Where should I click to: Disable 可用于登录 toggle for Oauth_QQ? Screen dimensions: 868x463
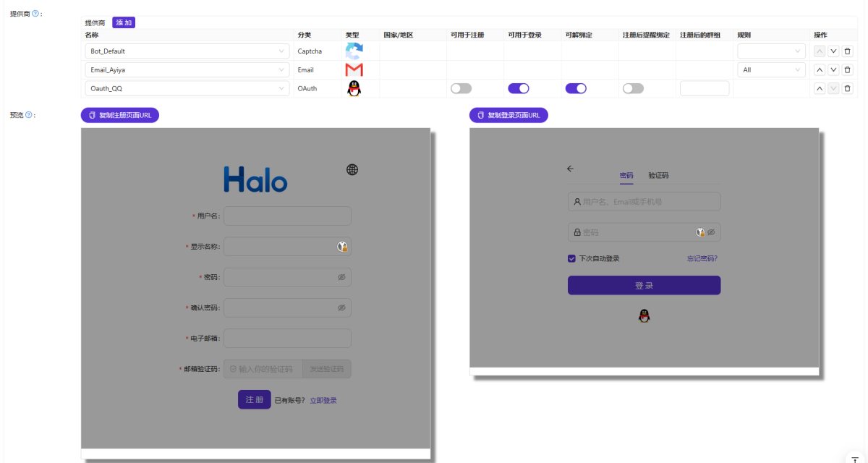(x=519, y=88)
